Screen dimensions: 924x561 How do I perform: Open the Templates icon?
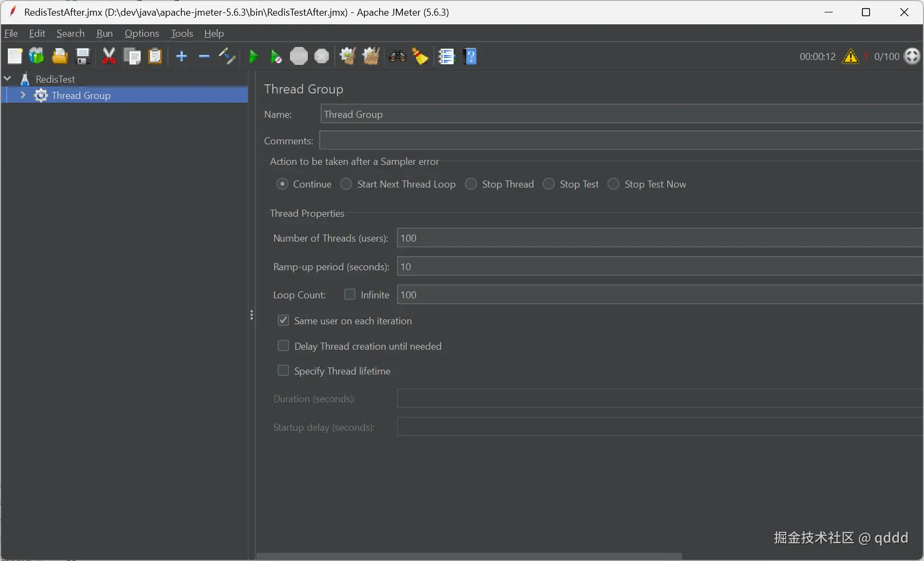click(37, 56)
